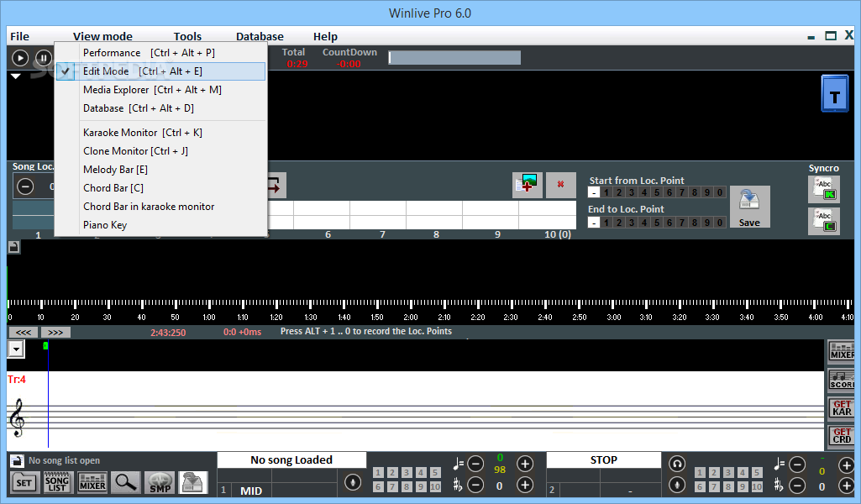Open the SONG LIST icon
Screen dimensions: 861x504
point(57,483)
